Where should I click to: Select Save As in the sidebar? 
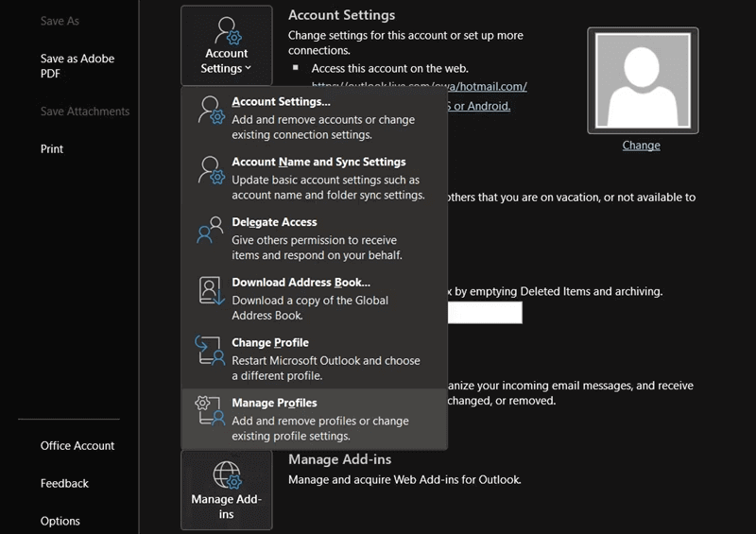click(60, 21)
